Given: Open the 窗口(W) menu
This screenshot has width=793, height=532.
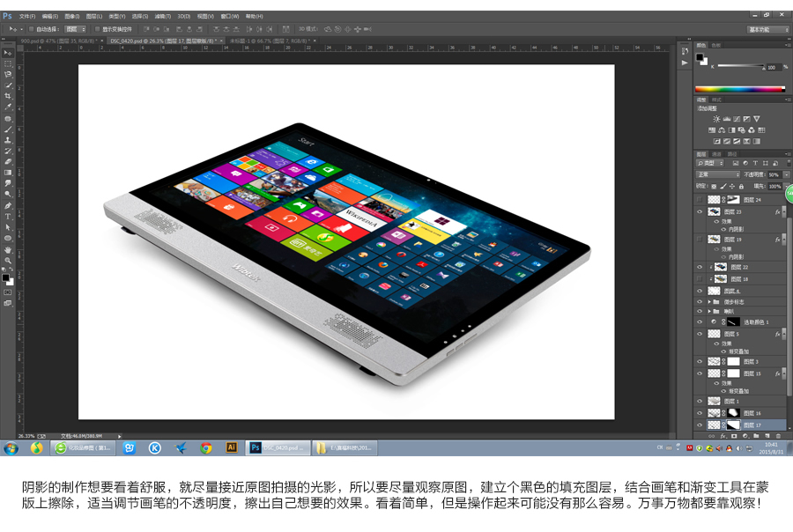Looking at the screenshot, I should coord(230,16).
